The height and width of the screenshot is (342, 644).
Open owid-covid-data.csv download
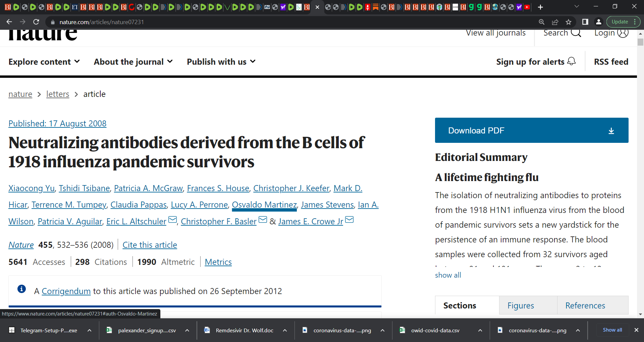[x=435, y=330]
